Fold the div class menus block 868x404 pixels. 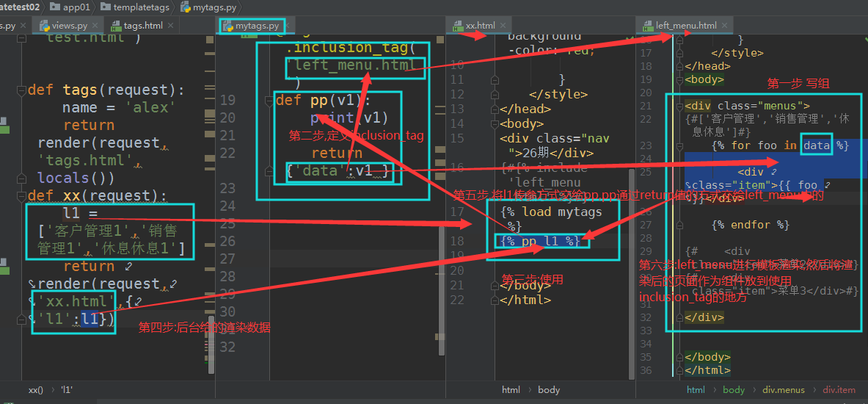[x=679, y=107]
